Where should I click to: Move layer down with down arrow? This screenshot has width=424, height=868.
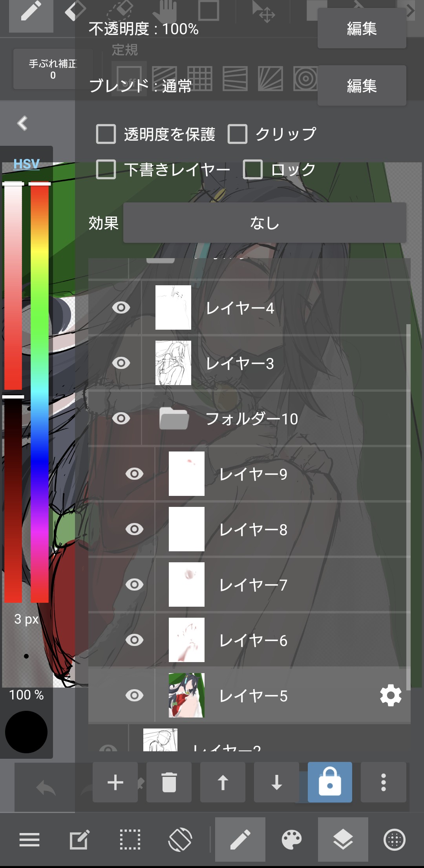click(276, 782)
